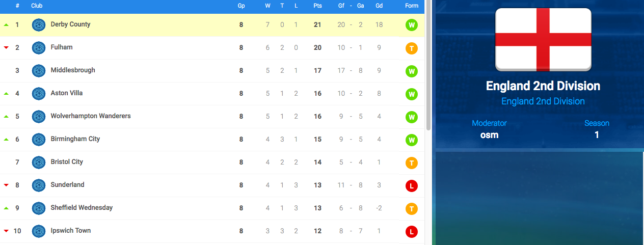This screenshot has width=644, height=245.
Task: Sort table by Club column header
Action: coord(37,6)
